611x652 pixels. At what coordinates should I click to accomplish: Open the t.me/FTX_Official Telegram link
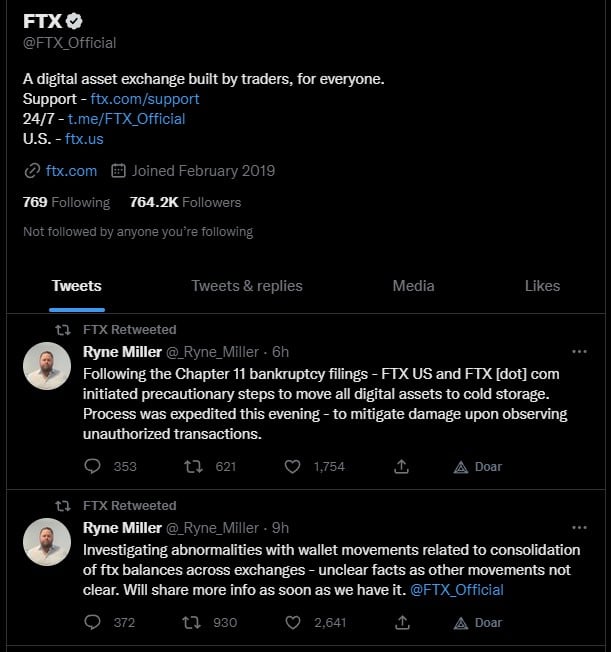126,119
